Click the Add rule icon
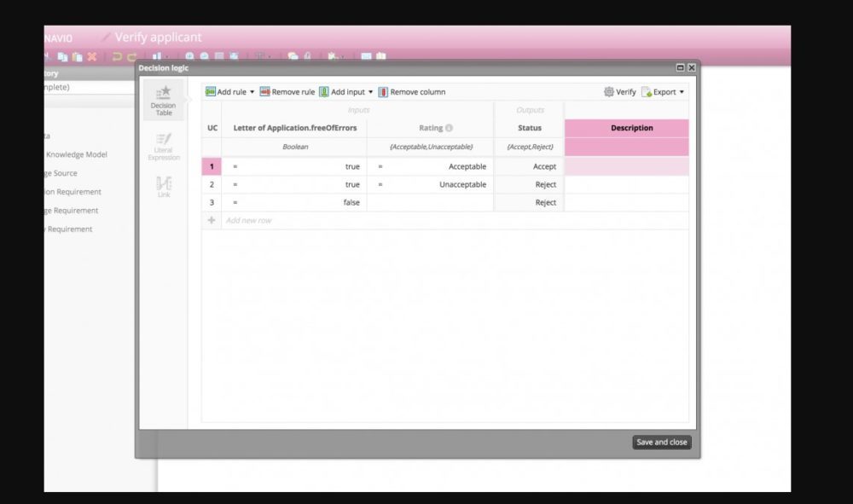 point(211,92)
